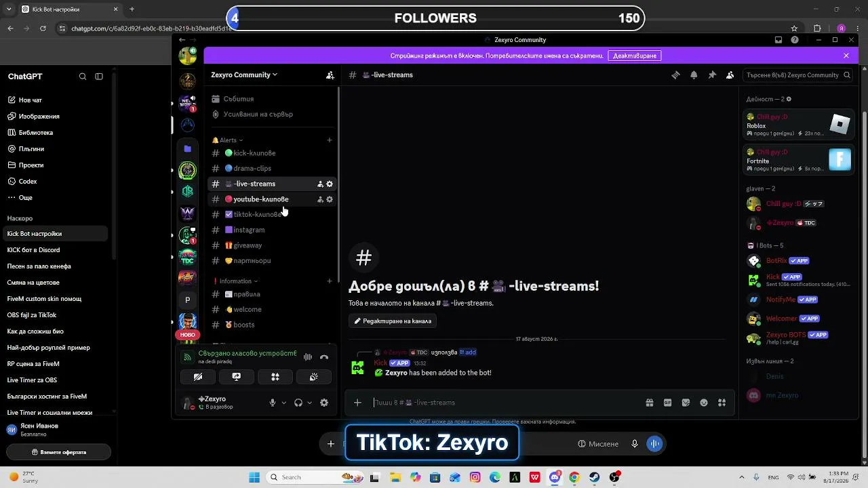Open ChatGPT Библиотека in sidebar
Viewport: 868px width, 488px height.
click(54, 133)
